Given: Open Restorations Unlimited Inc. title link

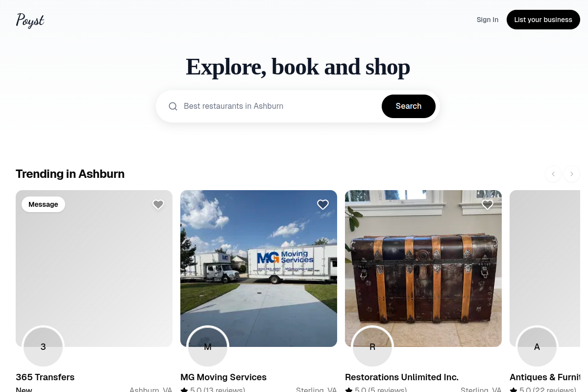Looking at the screenshot, I should [402, 377].
